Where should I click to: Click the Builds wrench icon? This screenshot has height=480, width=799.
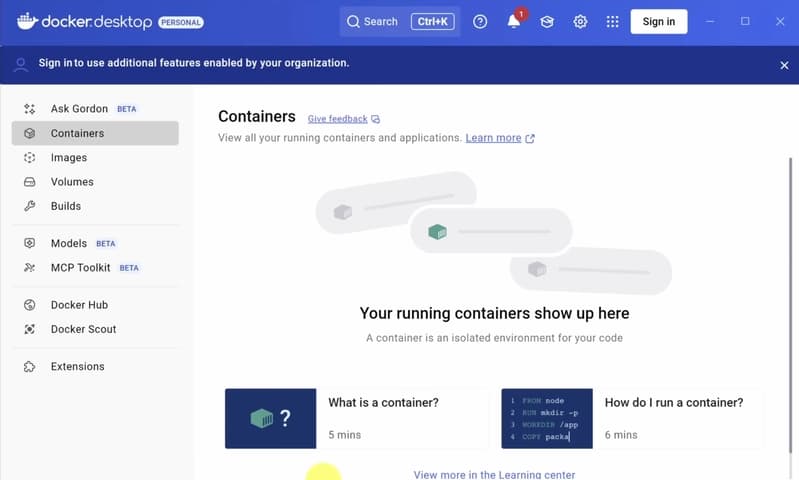30,206
